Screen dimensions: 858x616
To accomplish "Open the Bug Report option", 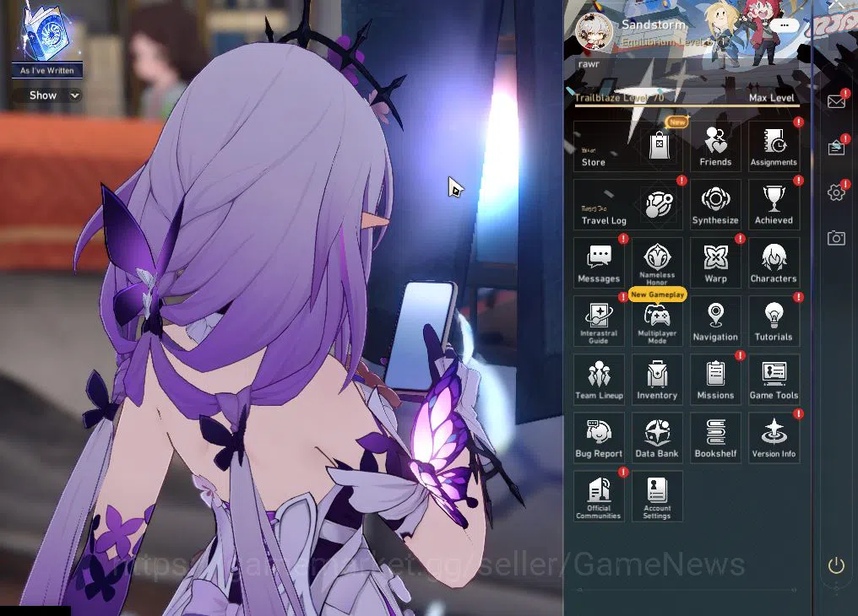I will (x=599, y=438).
